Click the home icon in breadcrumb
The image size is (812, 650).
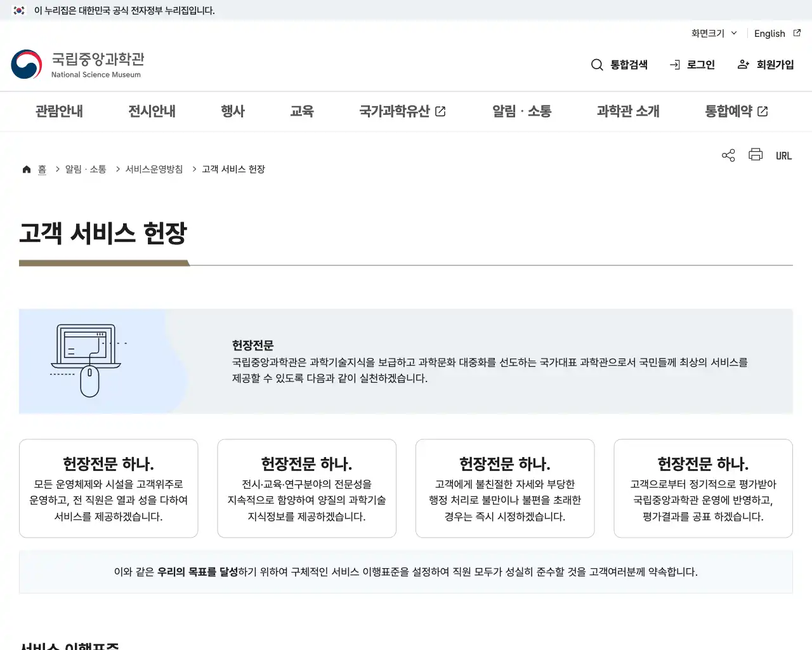tap(26, 168)
